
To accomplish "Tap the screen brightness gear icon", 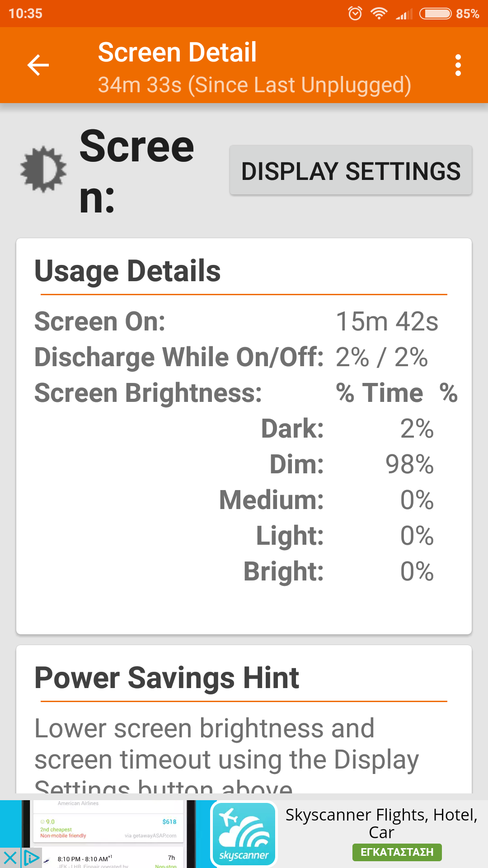I will click(43, 170).
